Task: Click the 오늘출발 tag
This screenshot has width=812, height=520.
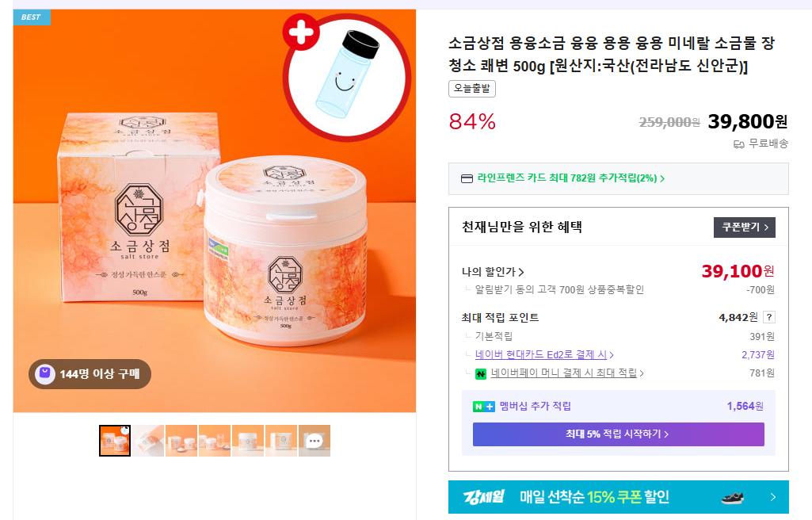Action: (x=472, y=89)
